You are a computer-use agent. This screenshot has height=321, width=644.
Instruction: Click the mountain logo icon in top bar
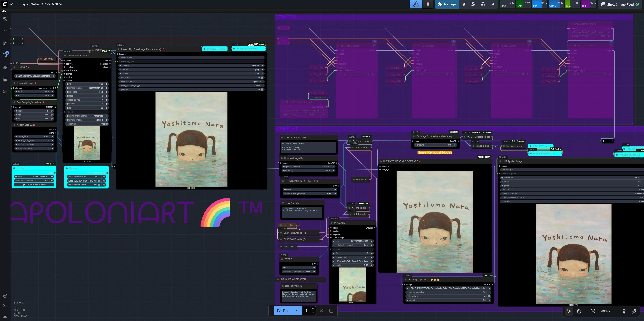coord(416,4)
